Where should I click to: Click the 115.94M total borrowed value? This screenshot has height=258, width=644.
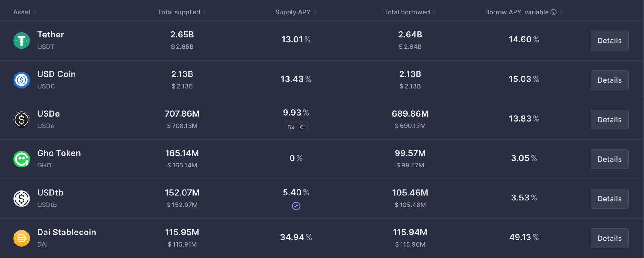coord(410,233)
